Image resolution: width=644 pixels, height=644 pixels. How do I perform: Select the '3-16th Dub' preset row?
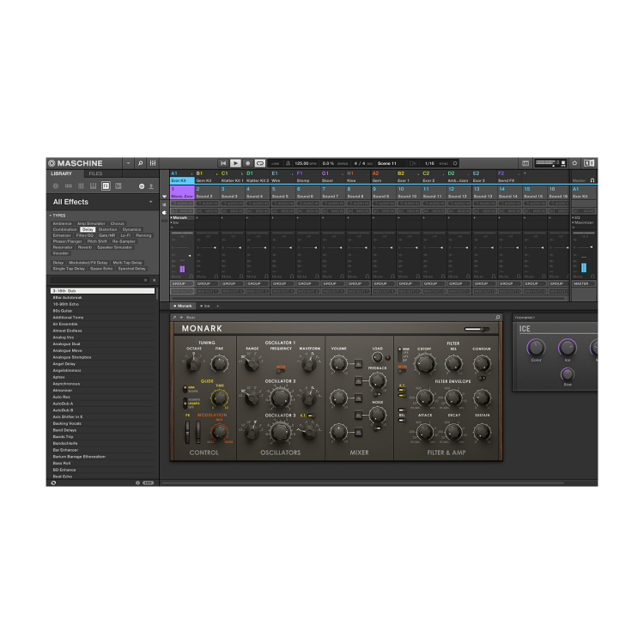pyautogui.click(x=103, y=291)
